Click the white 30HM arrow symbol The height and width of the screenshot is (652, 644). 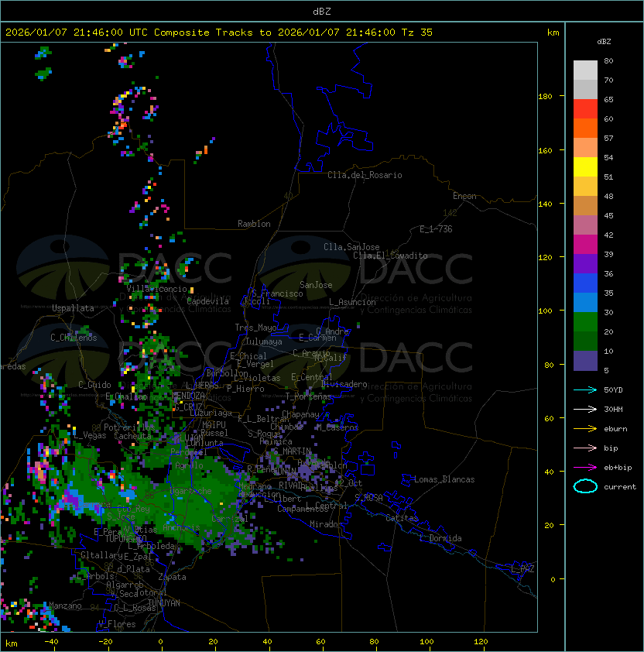[585, 409]
